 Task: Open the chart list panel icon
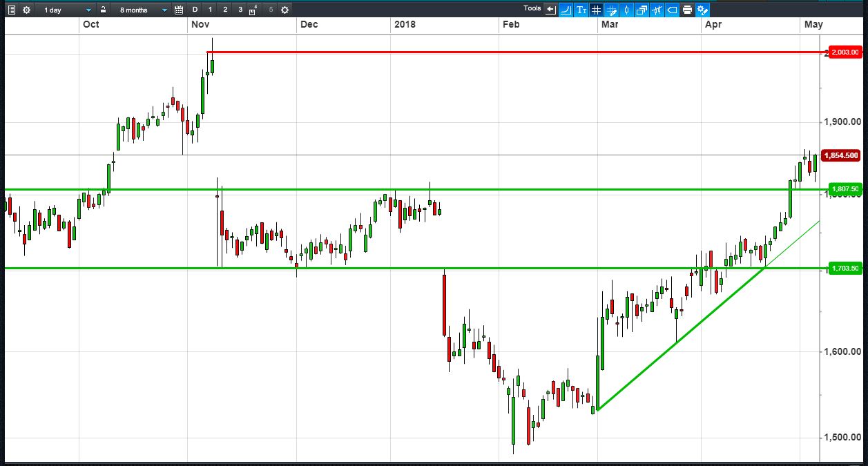[x=11, y=10]
